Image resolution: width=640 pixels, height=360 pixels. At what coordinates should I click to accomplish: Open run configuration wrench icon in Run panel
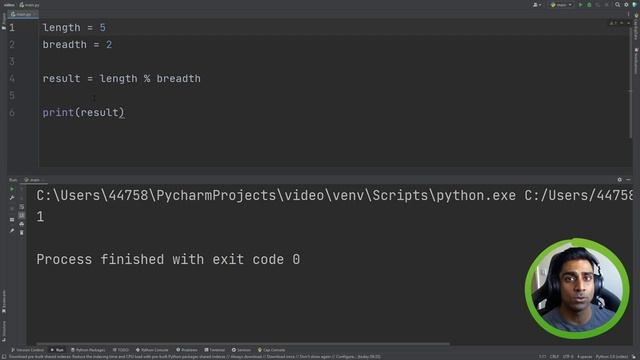pos(12,198)
